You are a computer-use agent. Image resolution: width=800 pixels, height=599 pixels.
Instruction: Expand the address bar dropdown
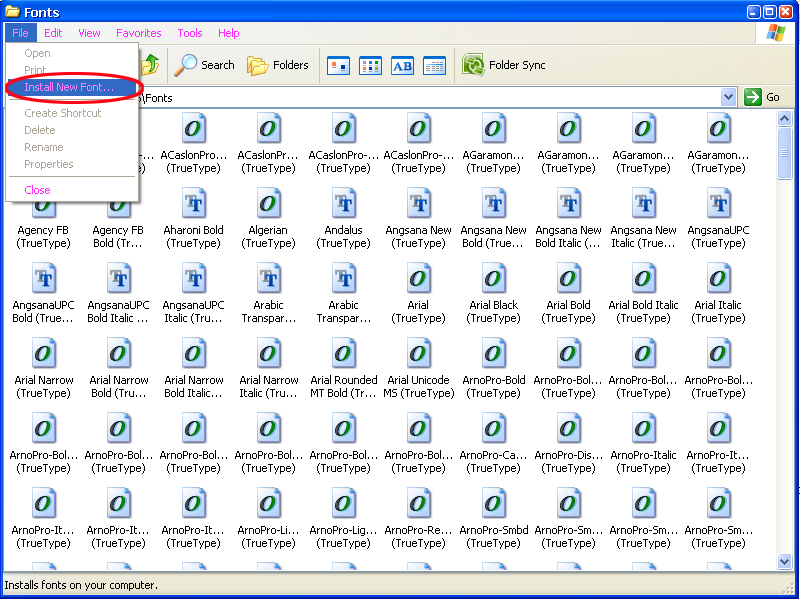click(x=728, y=97)
